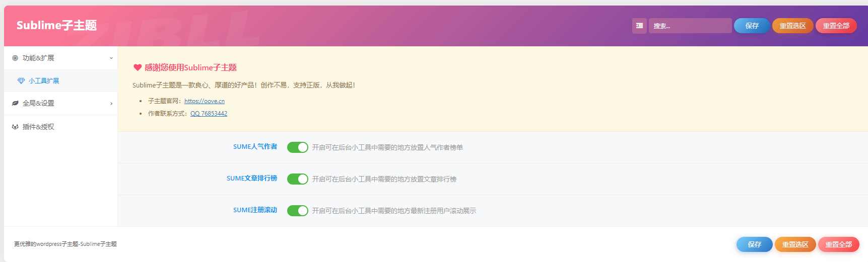
Task: Open the 功能&扩展 menu
Action: (x=60, y=58)
